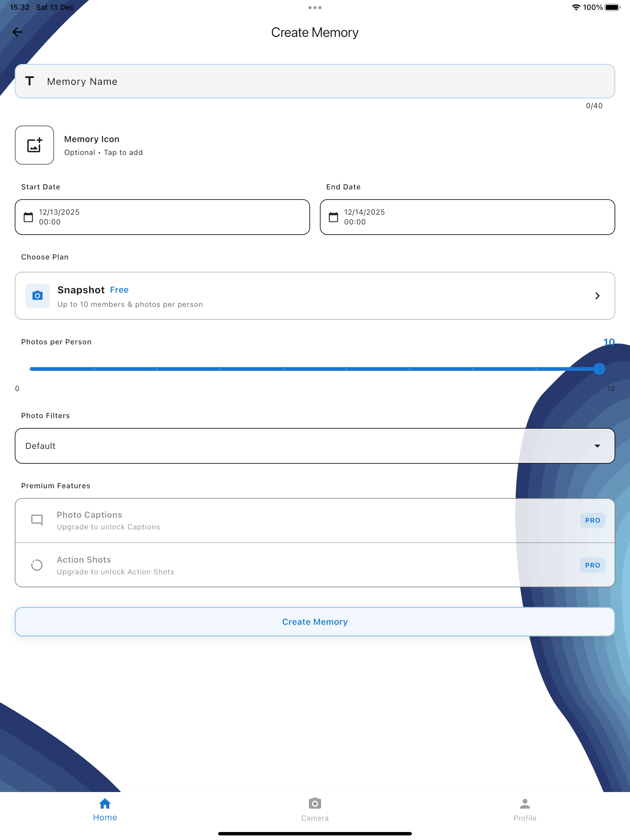Add a memory icon image
Screen dimensions: 630x840
coord(34,145)
